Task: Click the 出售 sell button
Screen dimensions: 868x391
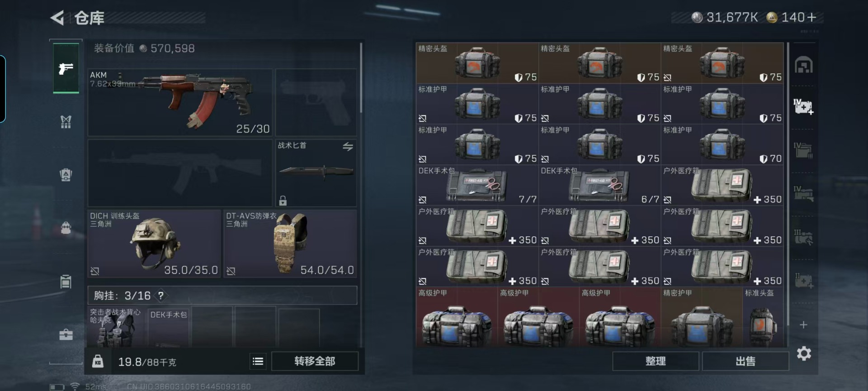Action: [745, 361]
